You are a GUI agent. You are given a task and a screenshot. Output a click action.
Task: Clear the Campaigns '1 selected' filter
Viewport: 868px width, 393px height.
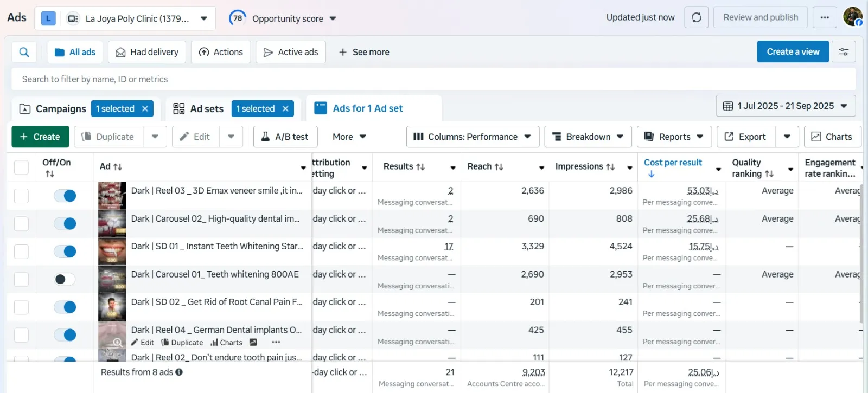click(x=145, y=109)
